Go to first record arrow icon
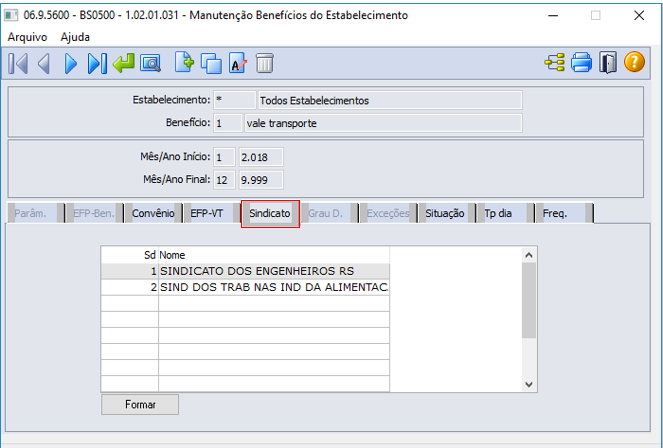This screenshot has width=663, height=448. 18,64
